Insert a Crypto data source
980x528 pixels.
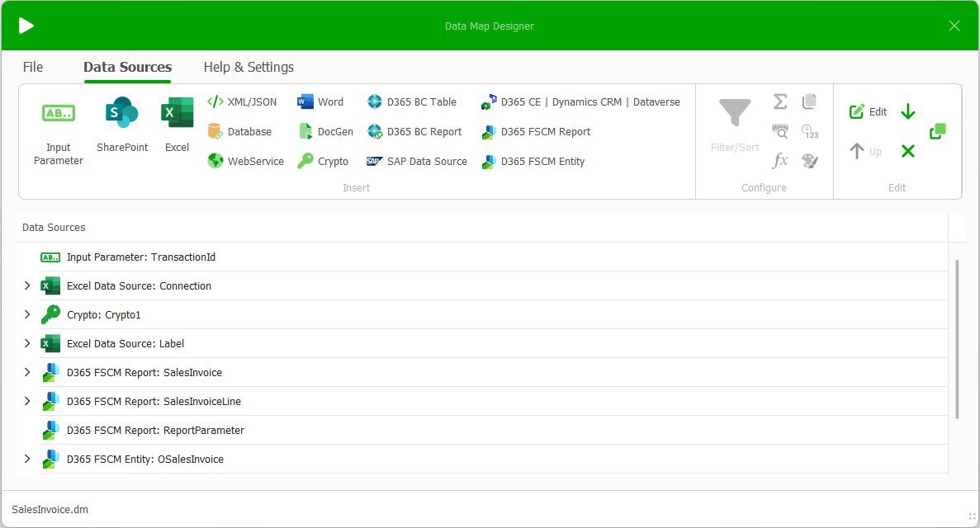click(x=324, y=161)
